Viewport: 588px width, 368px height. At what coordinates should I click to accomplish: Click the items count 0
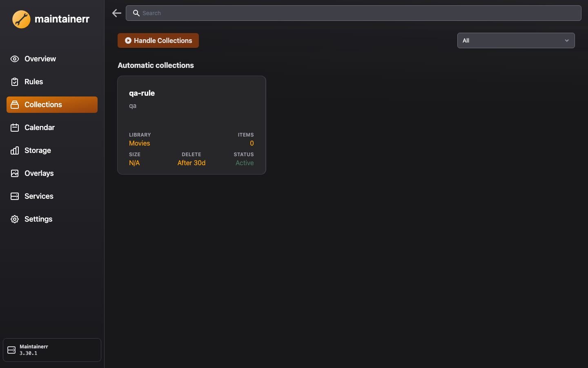tap(252, 143)
